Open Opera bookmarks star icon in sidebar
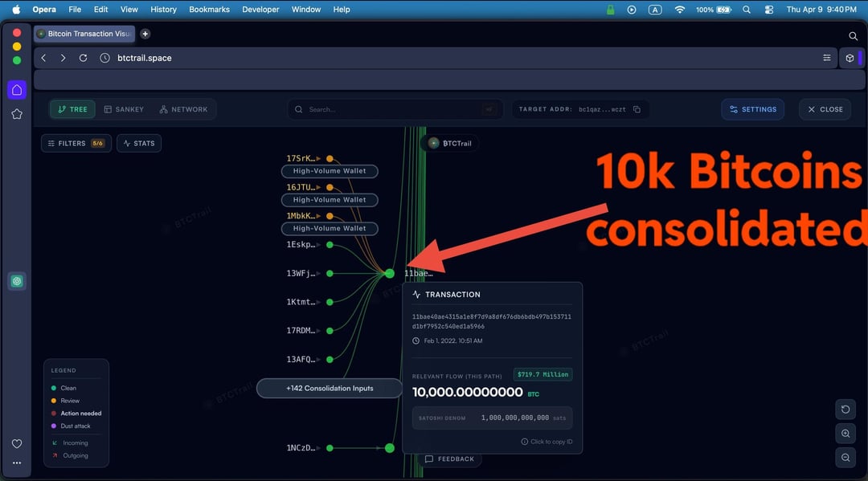Screen dimensions: 868x481 [x=17, y=114]
